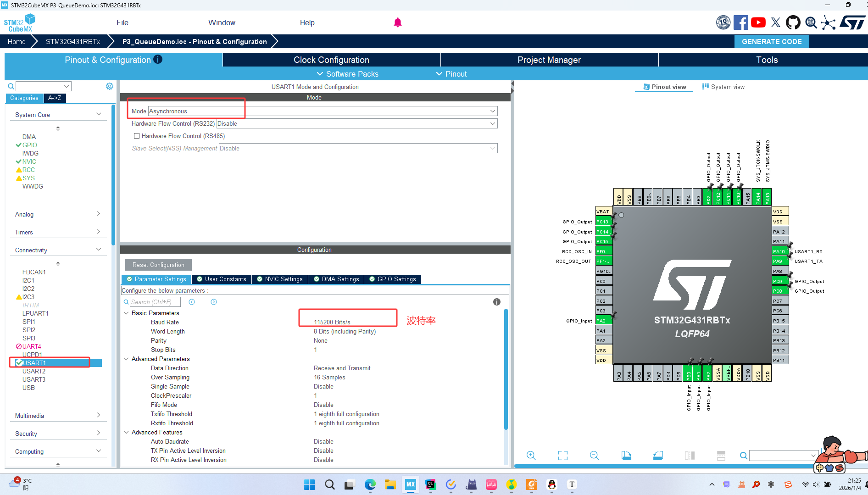
Task: Open the USART1 Mode dropdown
Action: 323,111
